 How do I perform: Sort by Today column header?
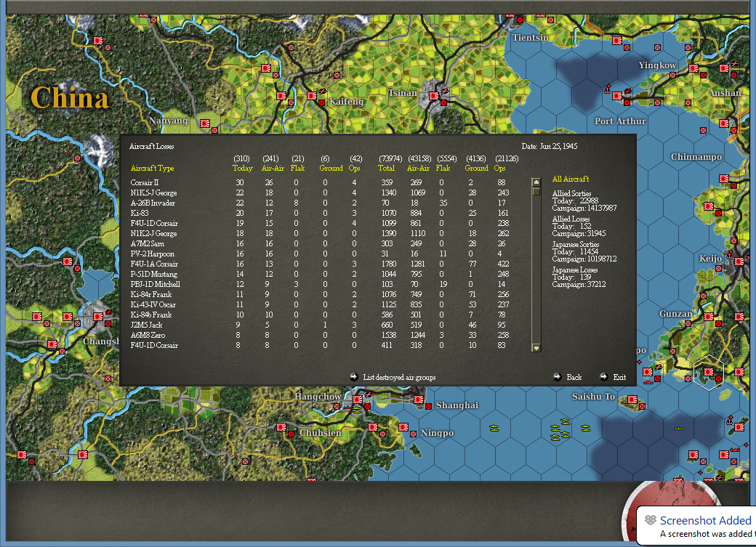click(x=243, y=169)
